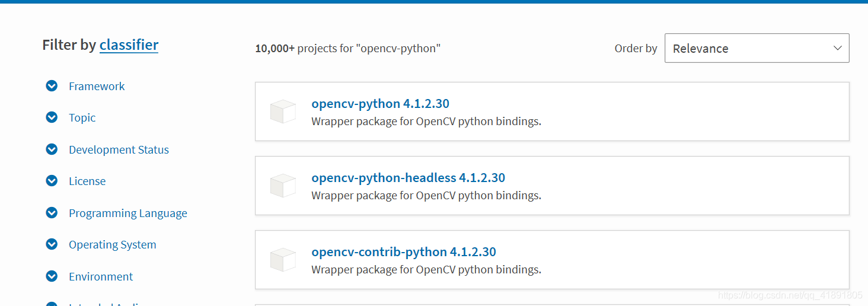The image size is (868, 306).
Task: Click the opencv-python-headless package cube icon
Action: point(283,186)
